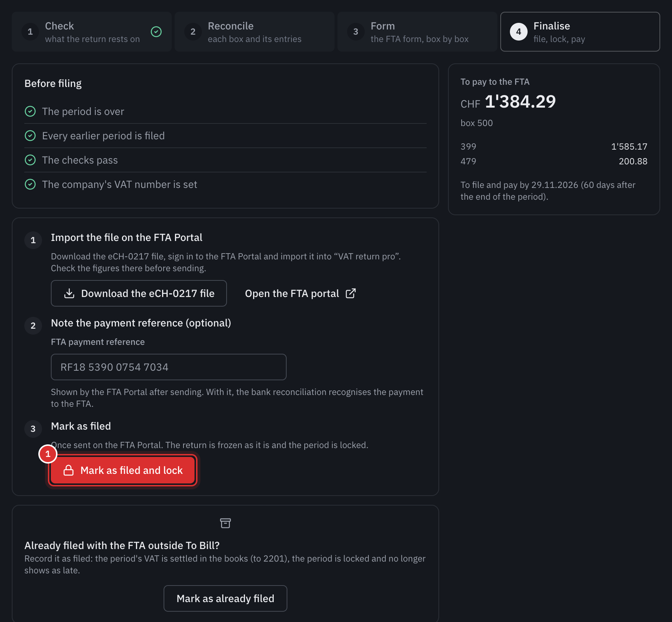Click the step 2 number badge on Reconcile

click(x=193, y=32)
